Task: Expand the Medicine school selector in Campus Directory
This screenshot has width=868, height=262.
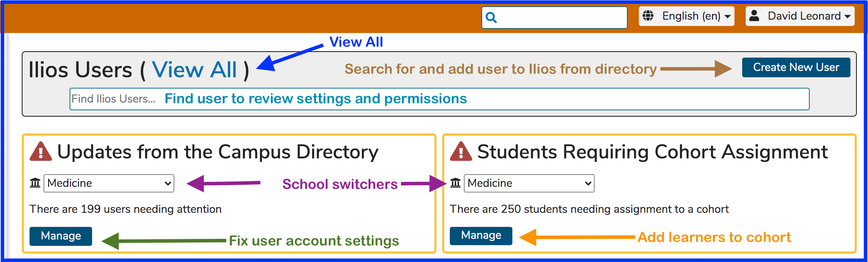Action: click(109, 183)
